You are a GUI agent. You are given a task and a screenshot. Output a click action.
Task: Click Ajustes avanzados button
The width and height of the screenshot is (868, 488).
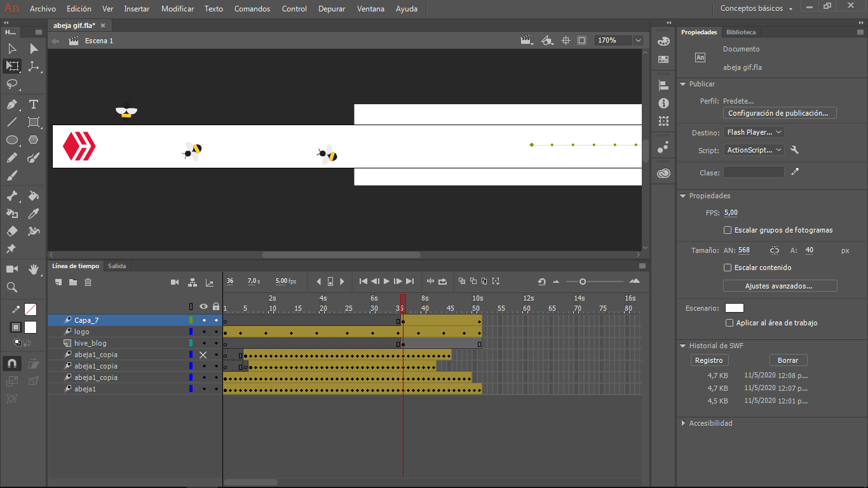780,286
